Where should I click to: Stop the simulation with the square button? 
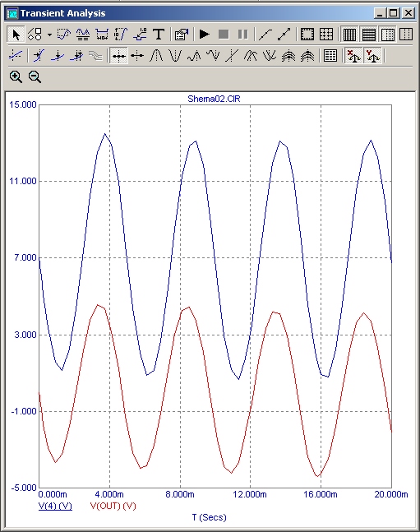224,35
